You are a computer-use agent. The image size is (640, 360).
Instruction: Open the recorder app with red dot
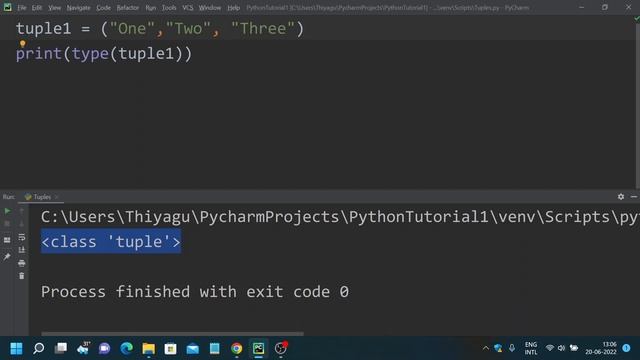[x=281, y=348]
